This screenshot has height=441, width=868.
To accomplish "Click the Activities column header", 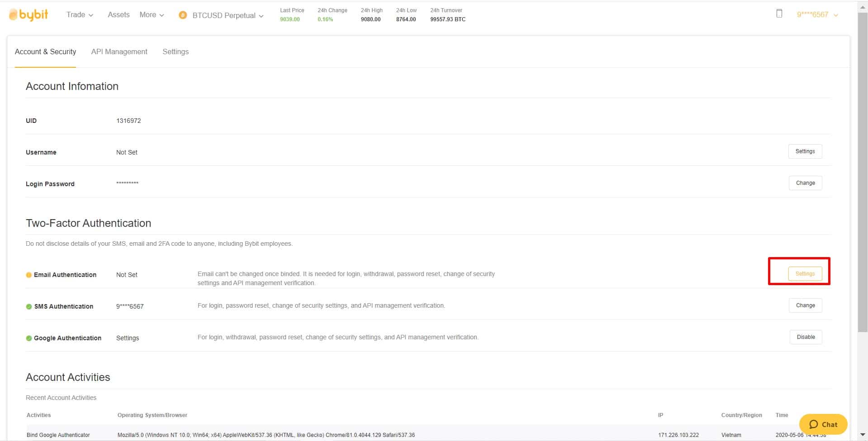I will pyautogui.click(x=39, y=415).
